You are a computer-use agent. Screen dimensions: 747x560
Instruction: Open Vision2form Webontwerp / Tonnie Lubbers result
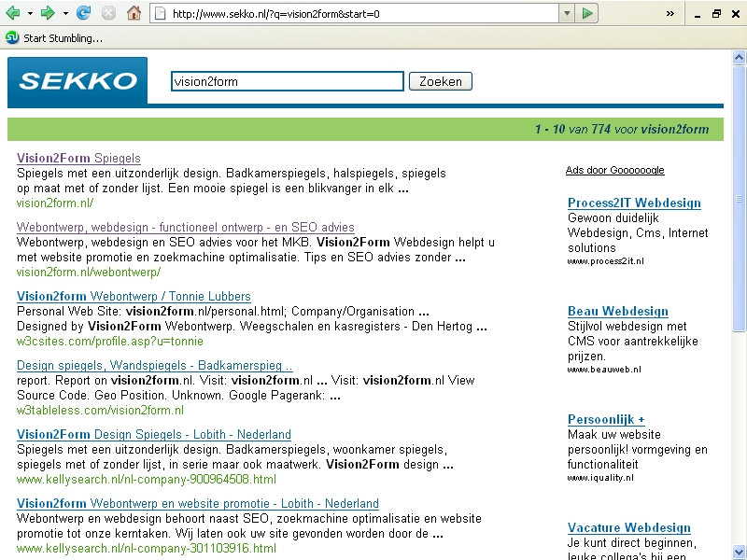[134, 296]
